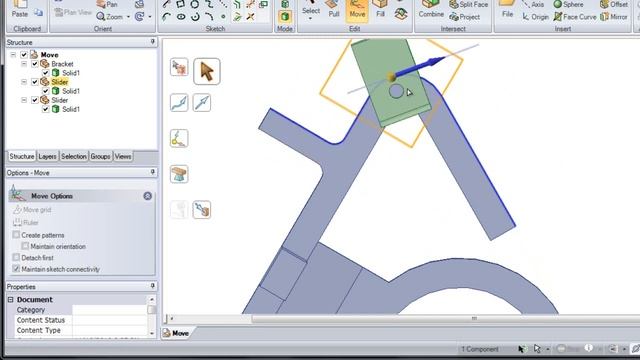Enable the Create patterns checkbox
This screenshot has height=360, width=640.
point(16,235)
